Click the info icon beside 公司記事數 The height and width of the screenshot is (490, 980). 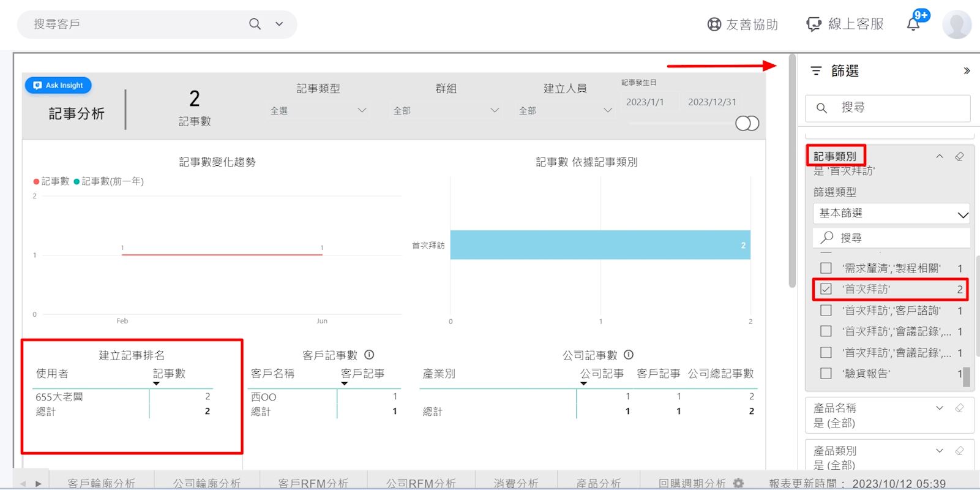coord(629,355)
